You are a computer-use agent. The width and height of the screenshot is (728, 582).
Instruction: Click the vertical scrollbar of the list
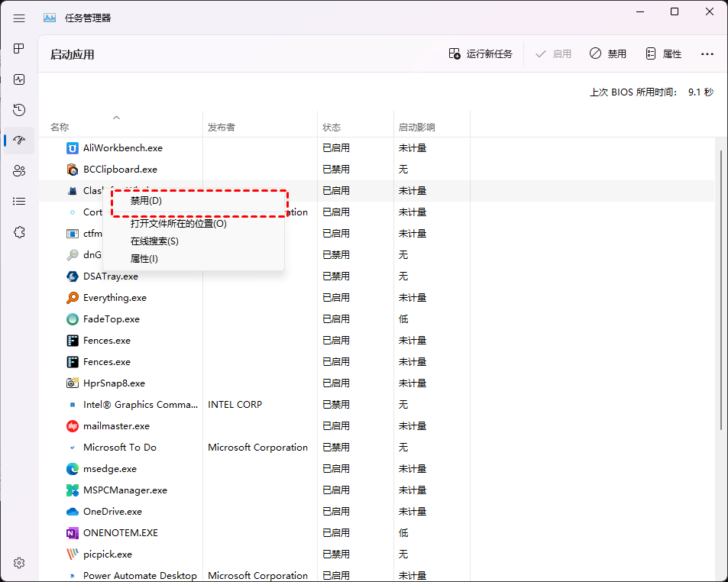[x=721, y=290]
